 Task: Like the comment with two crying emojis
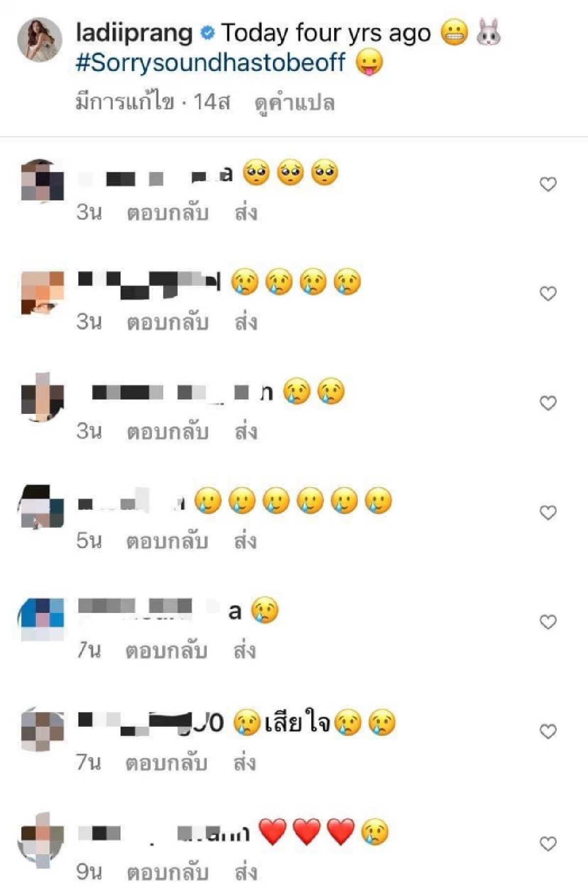point(548,403)
